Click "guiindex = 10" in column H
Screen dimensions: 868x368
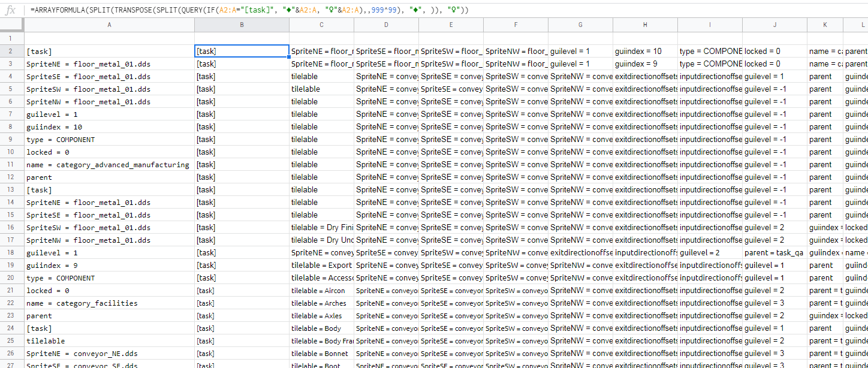[645, 51]
